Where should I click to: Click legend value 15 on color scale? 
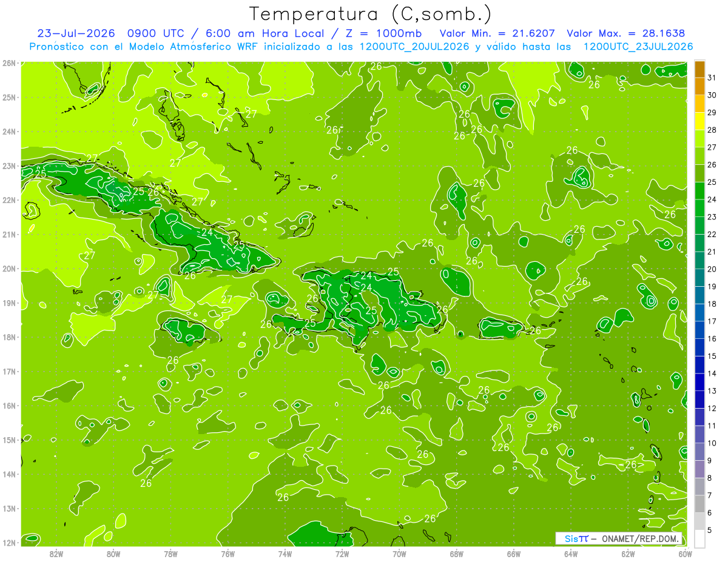(x=712, y=356)
